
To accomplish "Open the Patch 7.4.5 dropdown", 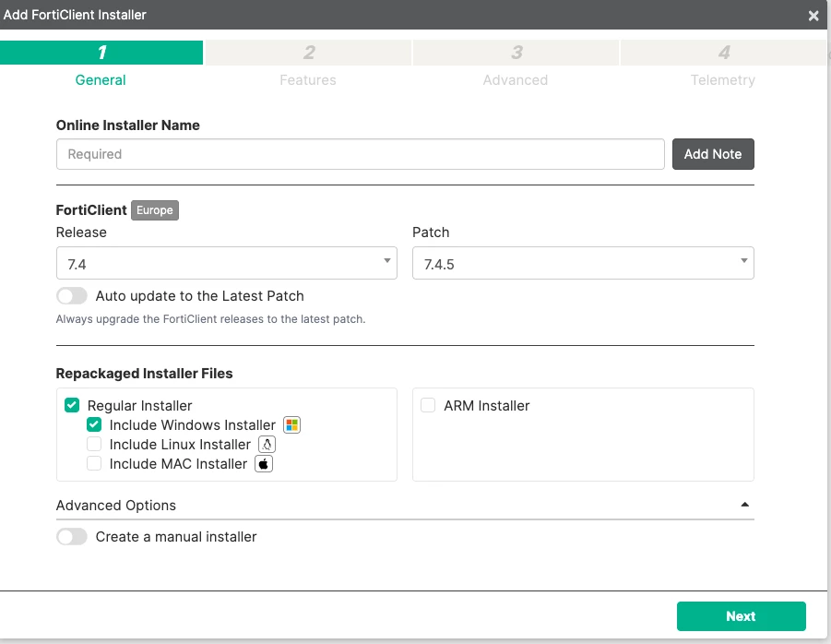I will click(x=583, y=263).
